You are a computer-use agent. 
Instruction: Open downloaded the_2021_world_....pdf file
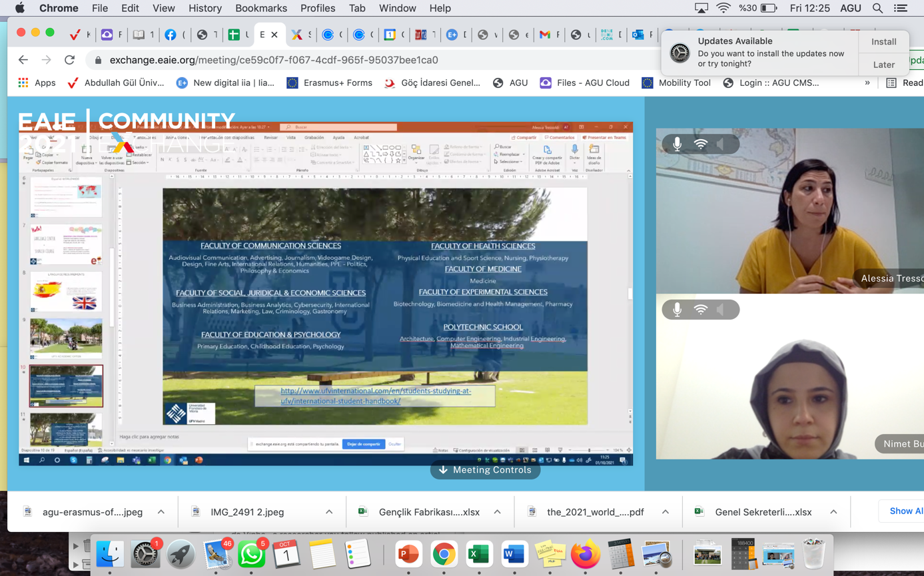click(595, 512)
